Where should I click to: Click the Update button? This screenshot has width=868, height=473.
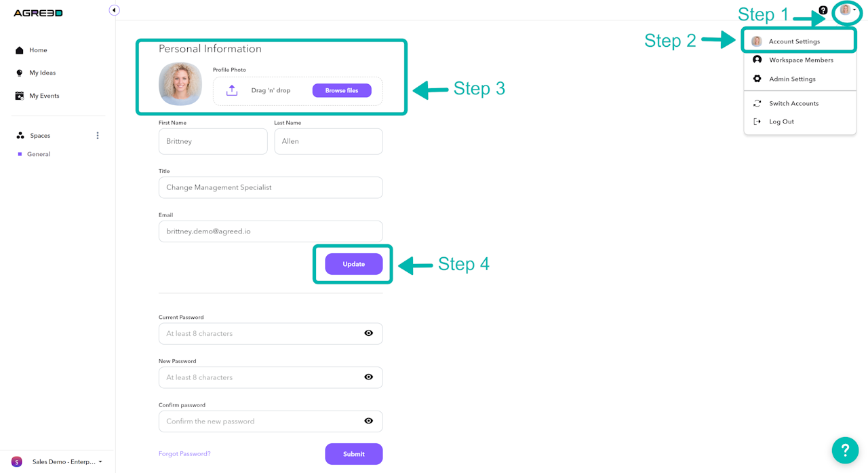point(353,264)
